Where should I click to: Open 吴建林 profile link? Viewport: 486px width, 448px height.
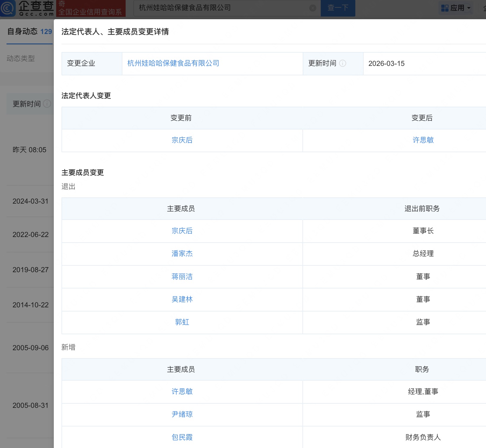(x=182, y=299)
